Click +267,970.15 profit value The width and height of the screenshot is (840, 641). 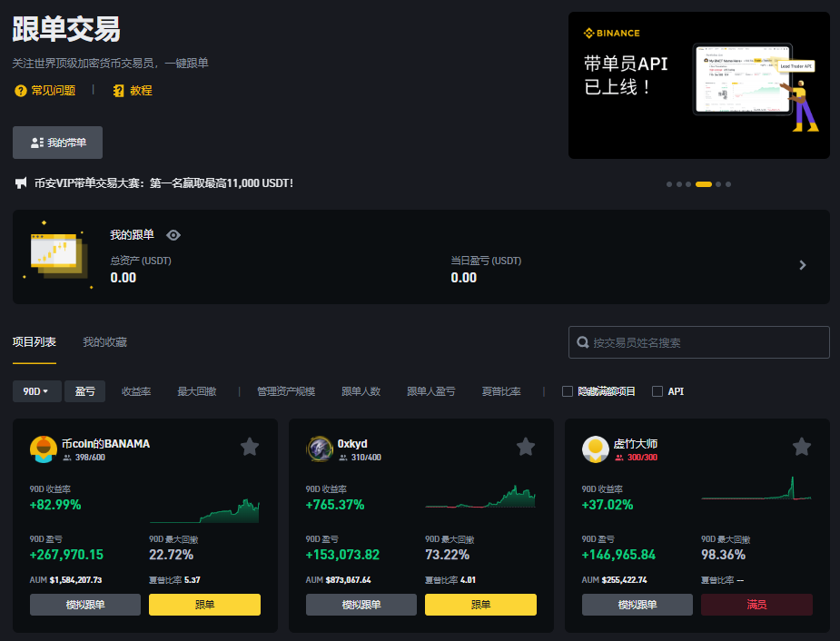tap(66, 555)
